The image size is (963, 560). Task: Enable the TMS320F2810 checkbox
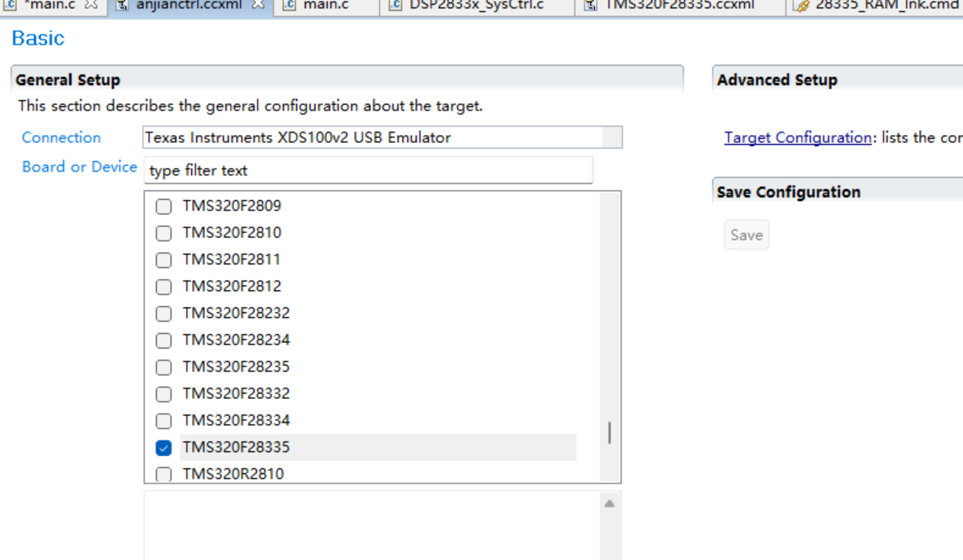click(x=163, y=233)
